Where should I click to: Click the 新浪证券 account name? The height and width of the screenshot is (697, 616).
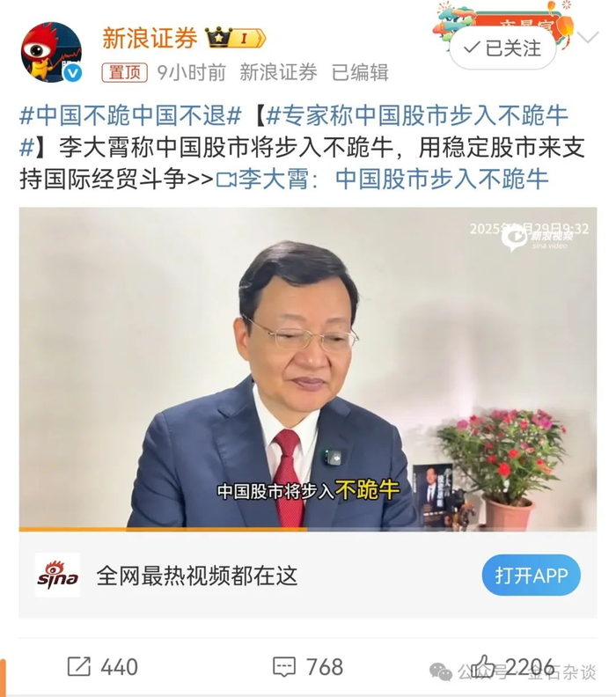click(150, 38)
